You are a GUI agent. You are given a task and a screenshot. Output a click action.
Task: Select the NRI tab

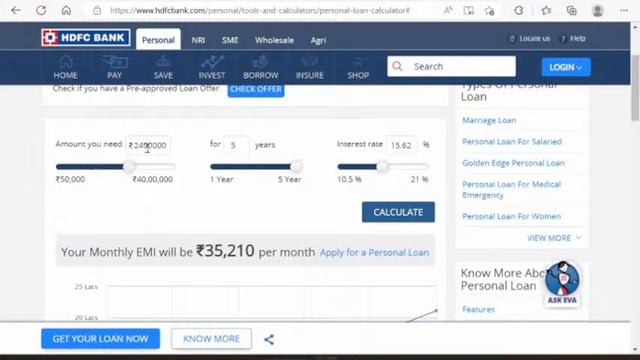coord(198,40)
